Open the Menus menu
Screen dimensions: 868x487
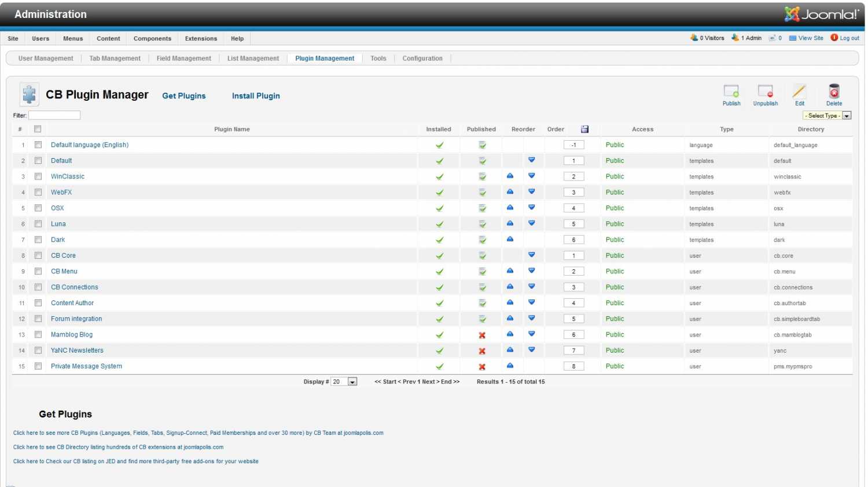(x=73, y=38)
